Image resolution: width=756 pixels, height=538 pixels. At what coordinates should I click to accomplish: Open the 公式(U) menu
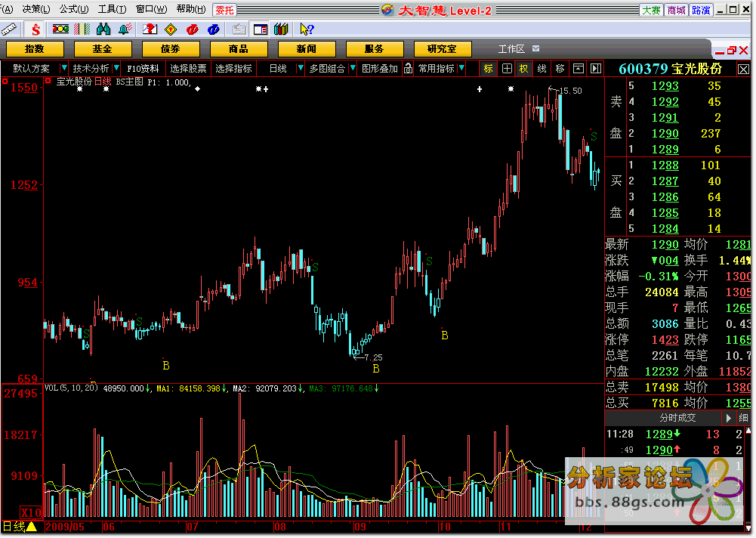(74, 9)
